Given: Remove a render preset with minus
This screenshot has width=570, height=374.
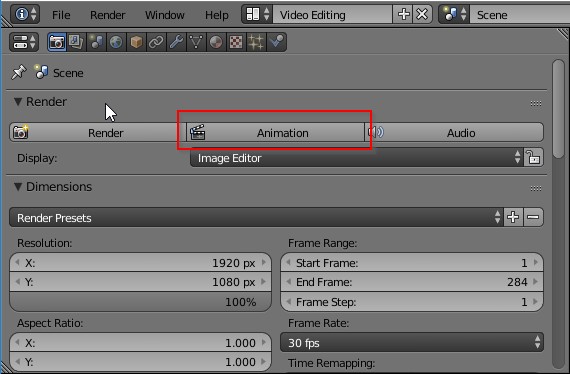Looking at the screenshot, I should (533, 217).
